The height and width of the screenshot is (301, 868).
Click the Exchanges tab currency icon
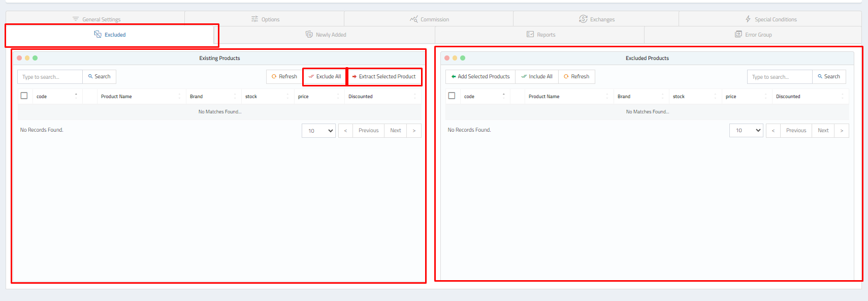(583, 19)
